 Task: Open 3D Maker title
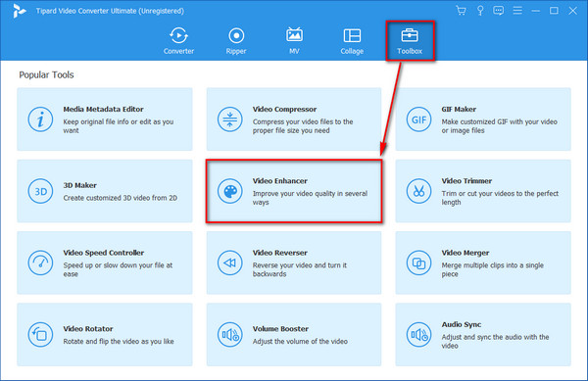click(80, 185)
